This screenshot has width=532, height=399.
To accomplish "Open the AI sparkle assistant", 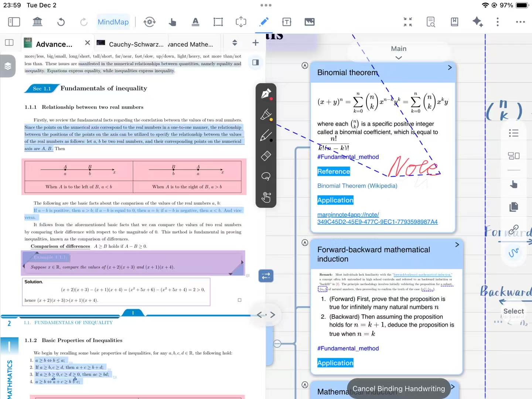I will pos(477,22).
